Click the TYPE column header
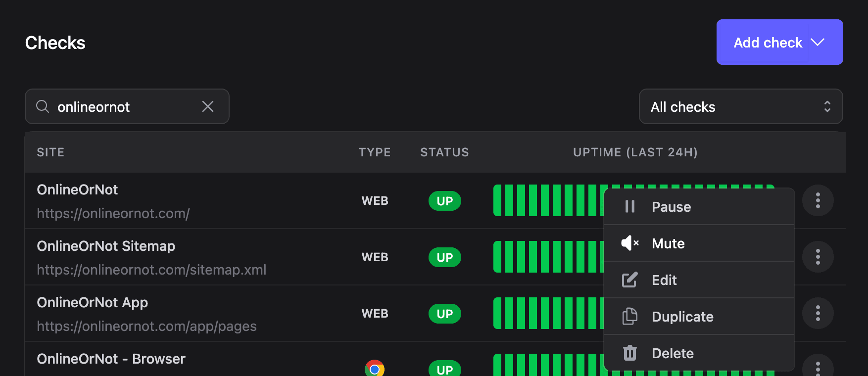Screen dimensions: 868x376 375,152
